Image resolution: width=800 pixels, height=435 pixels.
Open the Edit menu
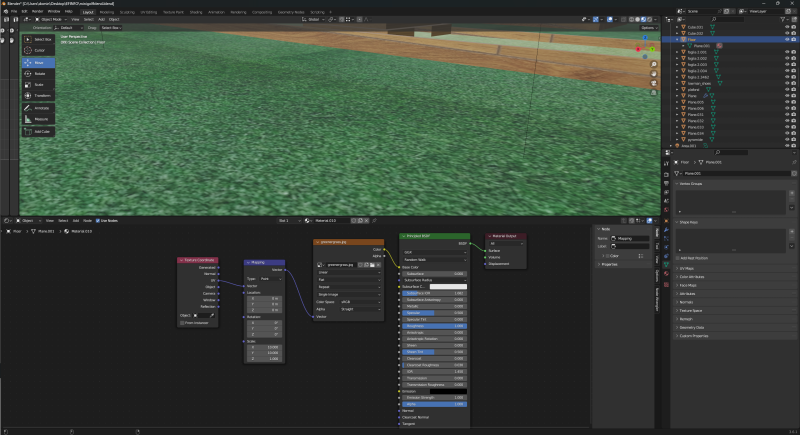[24, 11]
